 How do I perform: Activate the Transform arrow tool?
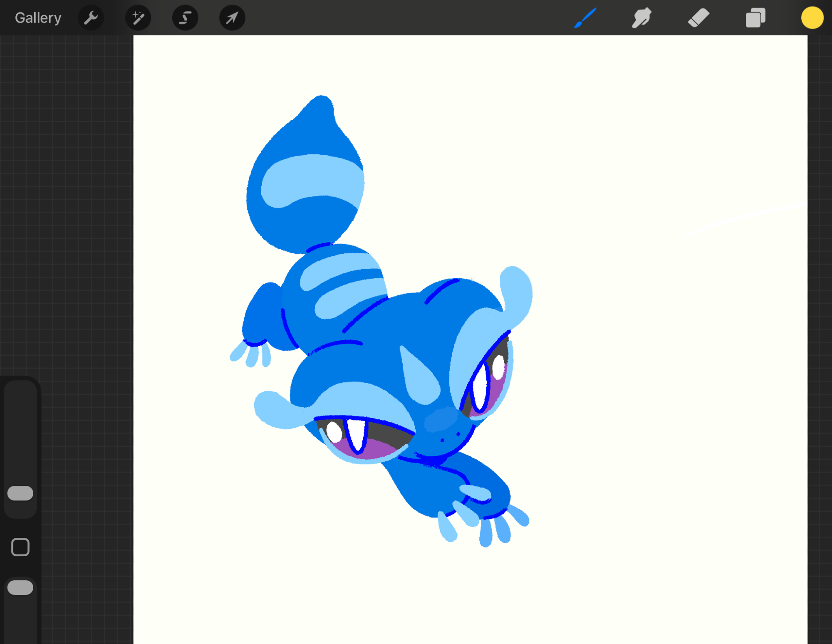coord(232,18)
